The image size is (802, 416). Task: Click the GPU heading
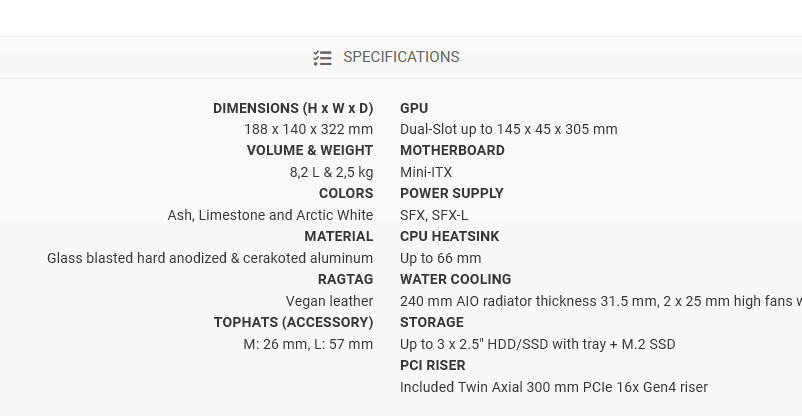tap(414, 108)
